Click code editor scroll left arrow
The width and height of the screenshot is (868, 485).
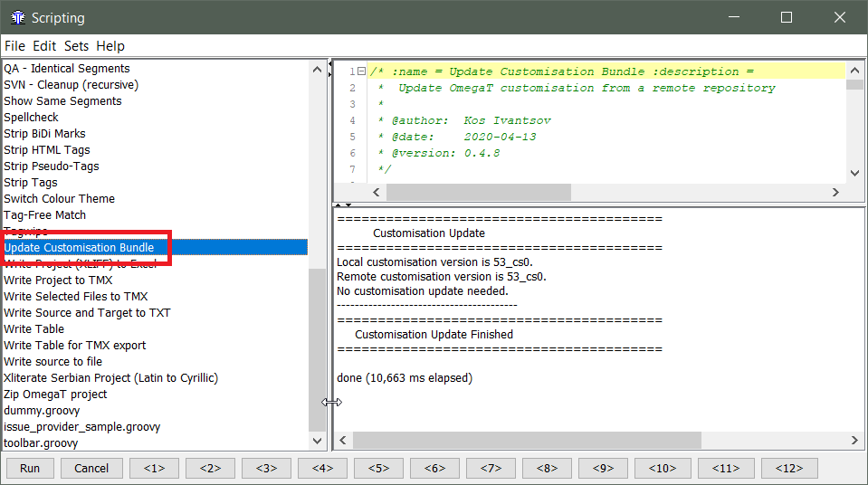coord(377,192)
